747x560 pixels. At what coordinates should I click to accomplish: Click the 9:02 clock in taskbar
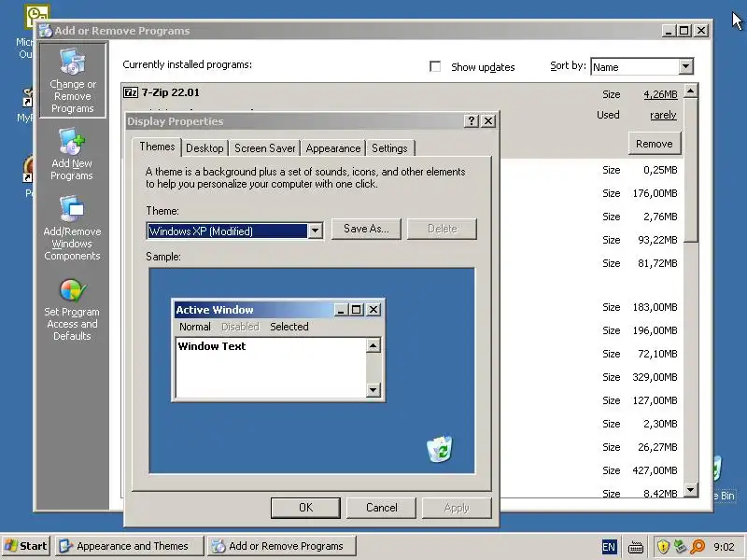coord(724,546)
